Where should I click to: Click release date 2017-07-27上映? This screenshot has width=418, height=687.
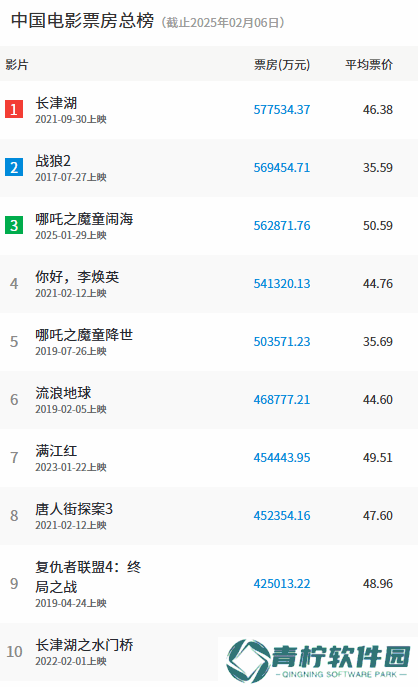tap(71, 177)
